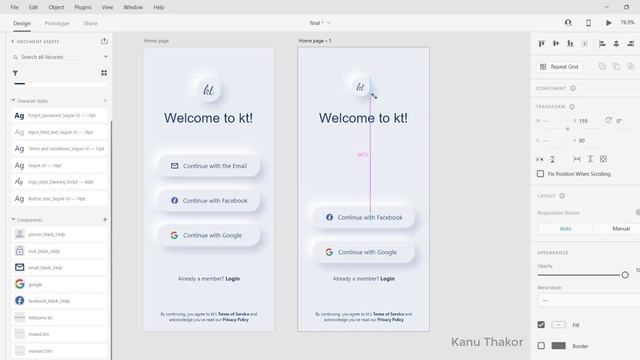
Task: Switch to the Share tab
Action: [x=91, y=24]
